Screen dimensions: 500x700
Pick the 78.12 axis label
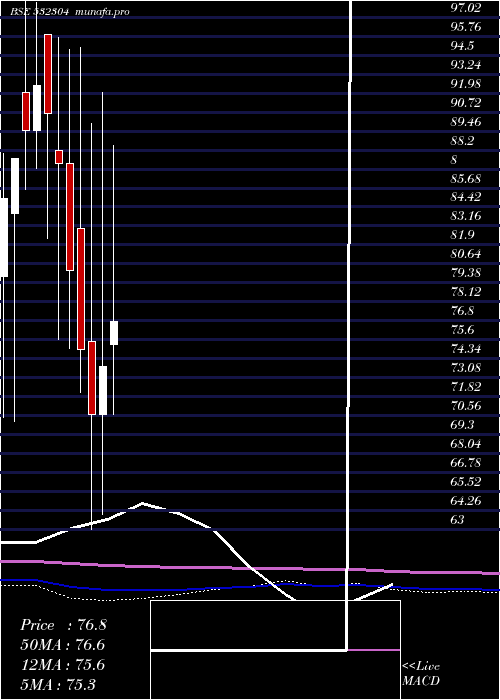click(466, 292)
